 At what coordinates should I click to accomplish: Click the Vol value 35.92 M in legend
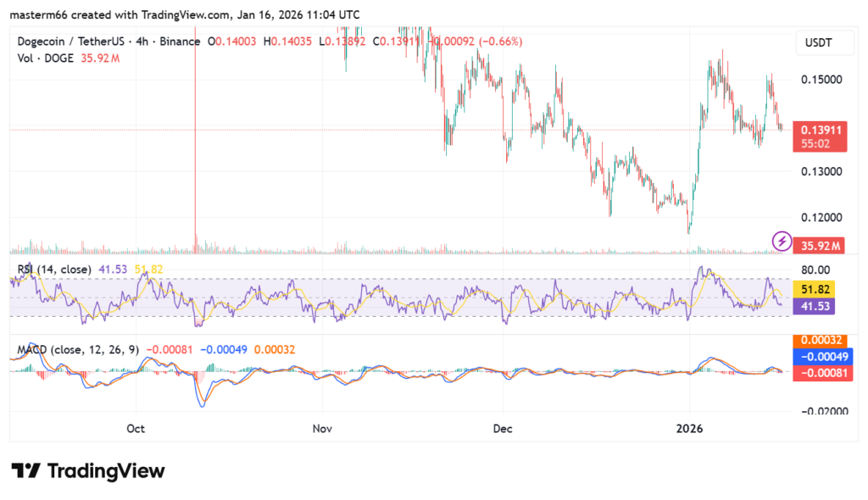(x=100, y=58)
